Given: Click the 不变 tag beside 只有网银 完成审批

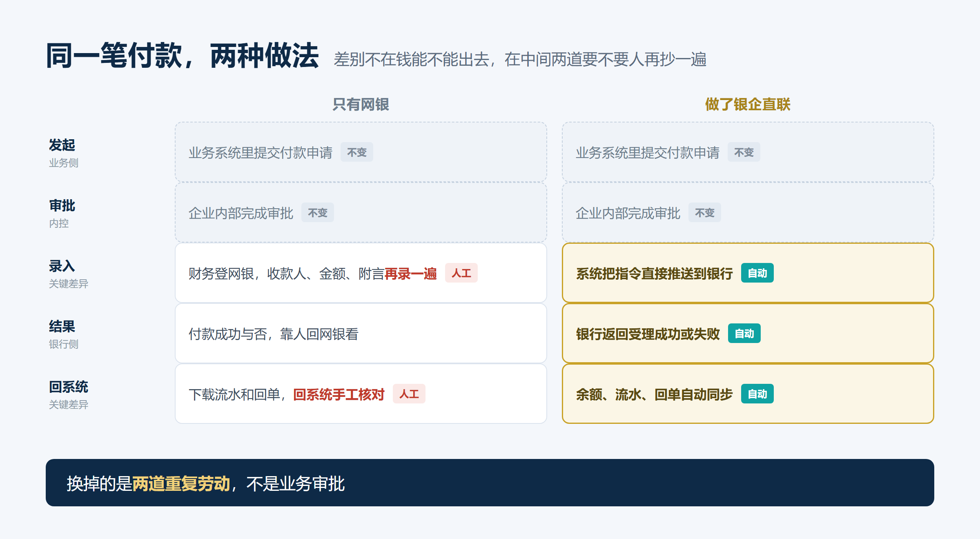Looking at the screenshot, I should tap(318, 212).
